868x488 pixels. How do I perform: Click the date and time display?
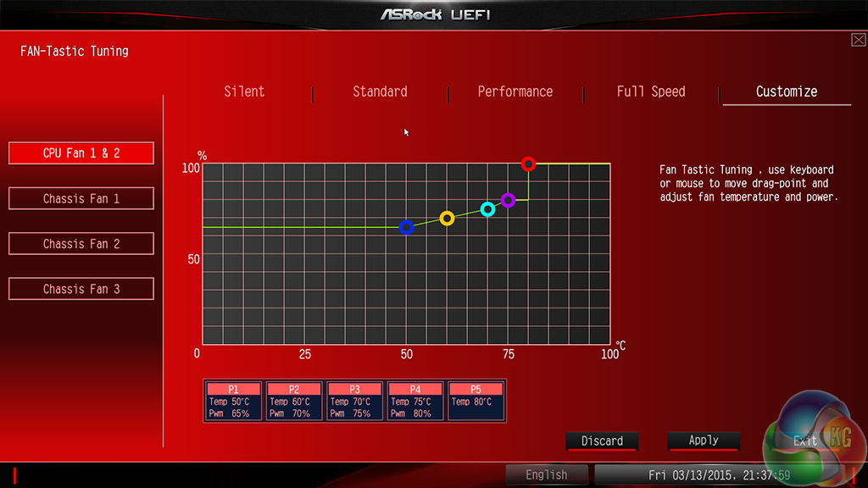click(719, 474)
